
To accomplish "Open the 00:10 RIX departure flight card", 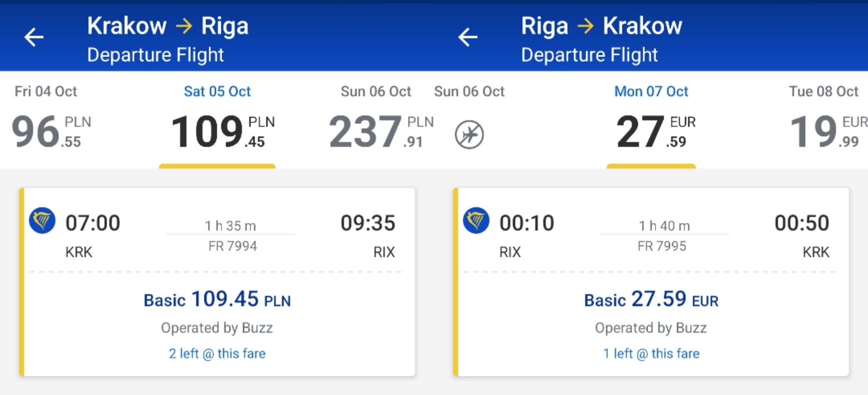I will [x=651, y=282].
